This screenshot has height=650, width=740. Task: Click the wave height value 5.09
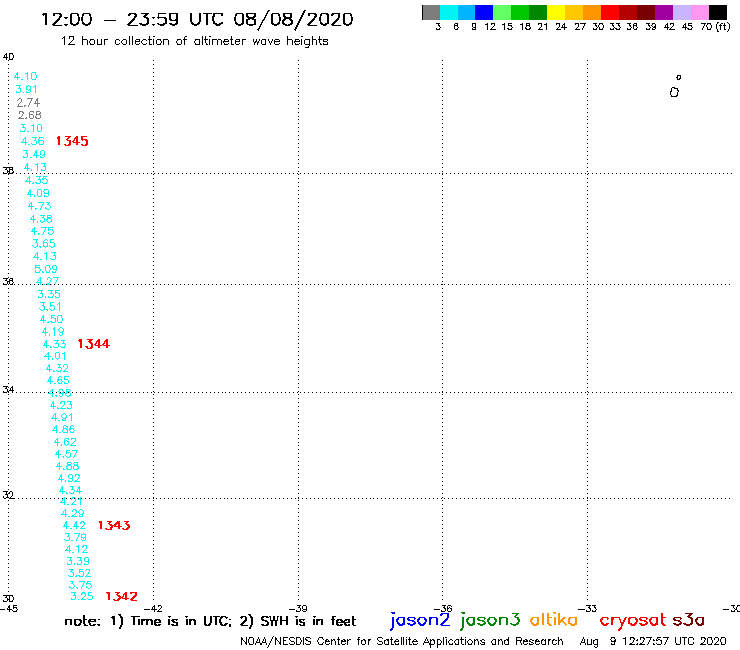46,269
